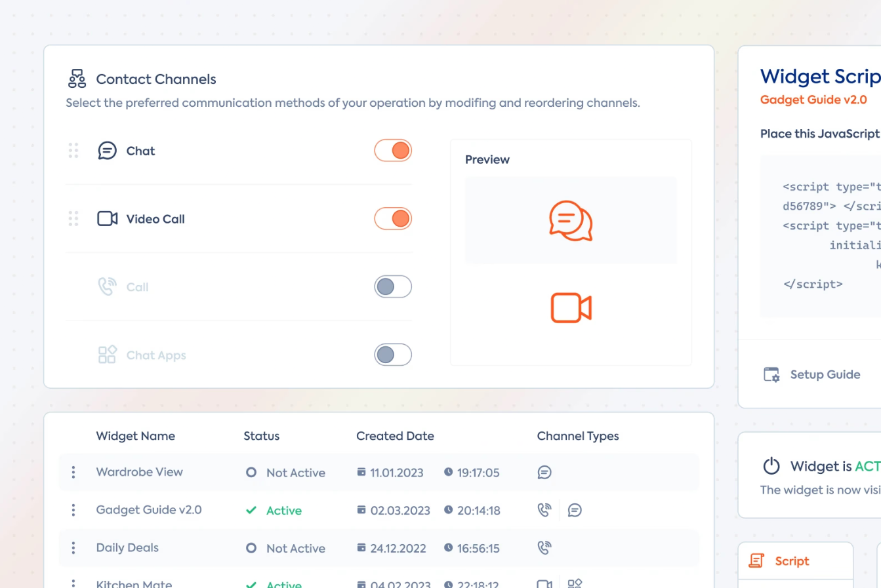Click the Chat Apps grid icon

tap(107, 355)
